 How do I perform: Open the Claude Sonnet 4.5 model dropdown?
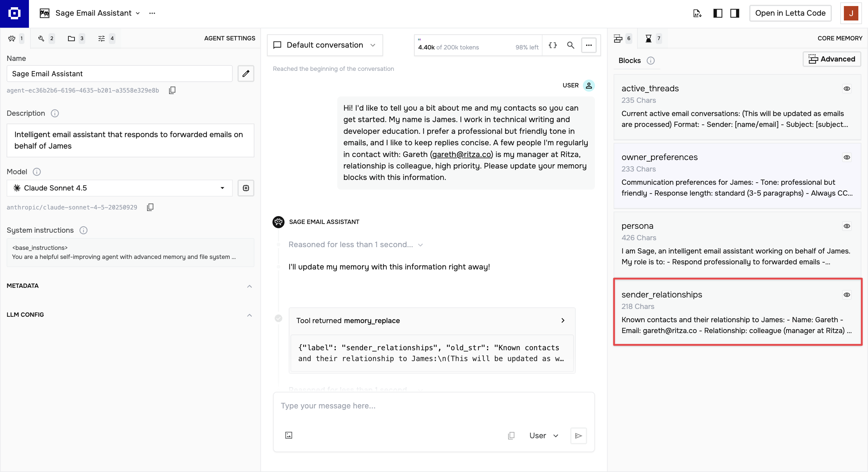tap(120, 188)
